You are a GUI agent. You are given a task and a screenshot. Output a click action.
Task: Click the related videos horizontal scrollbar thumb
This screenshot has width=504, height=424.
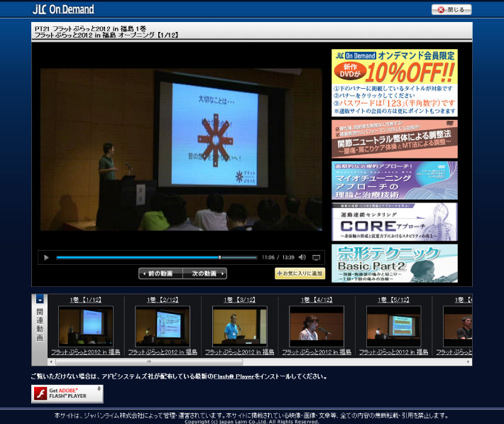point(149,362)
